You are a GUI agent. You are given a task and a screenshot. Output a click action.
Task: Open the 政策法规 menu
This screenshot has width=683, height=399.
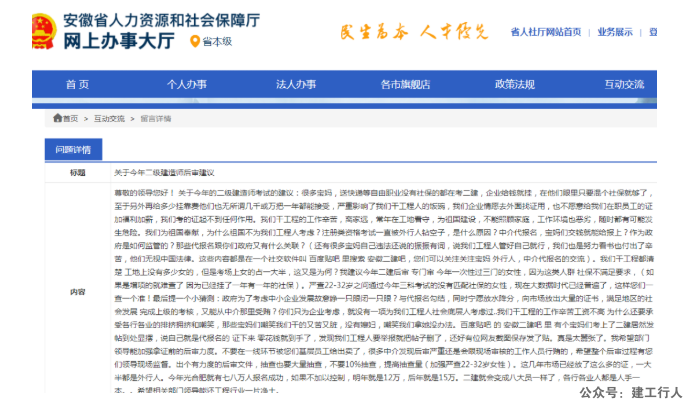pyautogui.click(x=514, y=85)
